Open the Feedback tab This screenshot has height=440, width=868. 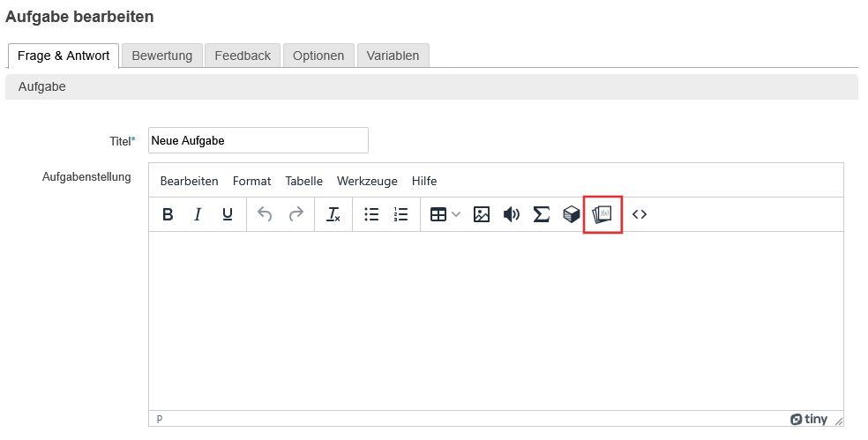pos(243,56)
